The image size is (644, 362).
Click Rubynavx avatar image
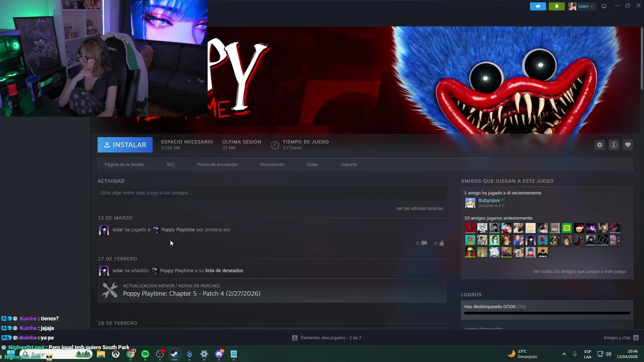tap(470, 203)
